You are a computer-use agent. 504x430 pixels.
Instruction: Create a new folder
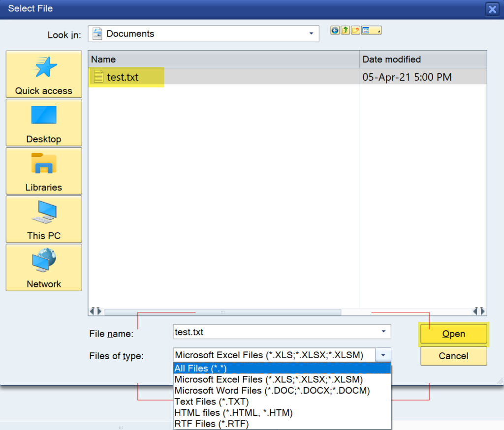point(355,31)
